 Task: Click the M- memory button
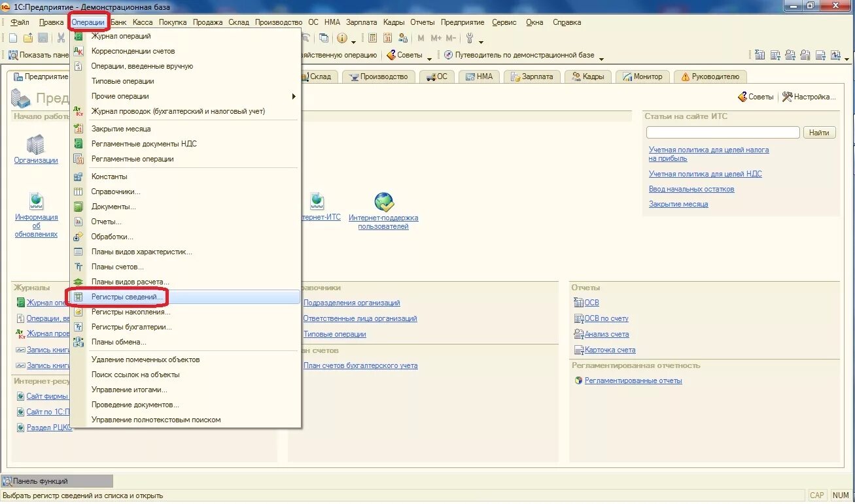451,38
